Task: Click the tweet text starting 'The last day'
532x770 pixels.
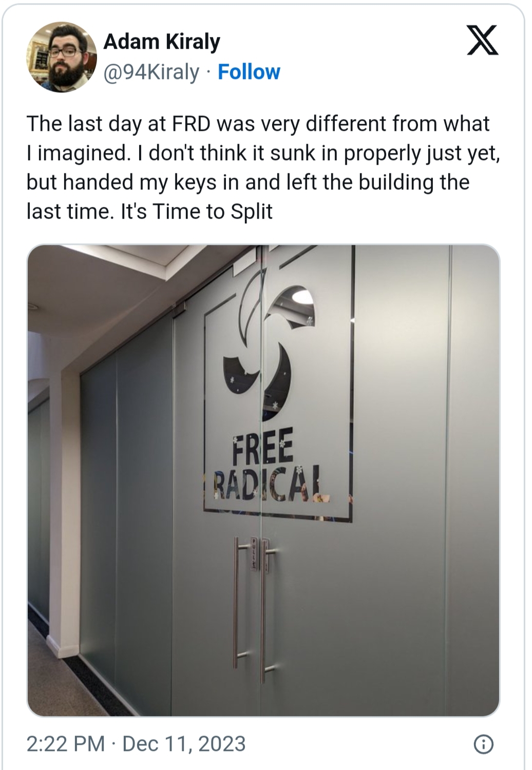Action: 263,167
